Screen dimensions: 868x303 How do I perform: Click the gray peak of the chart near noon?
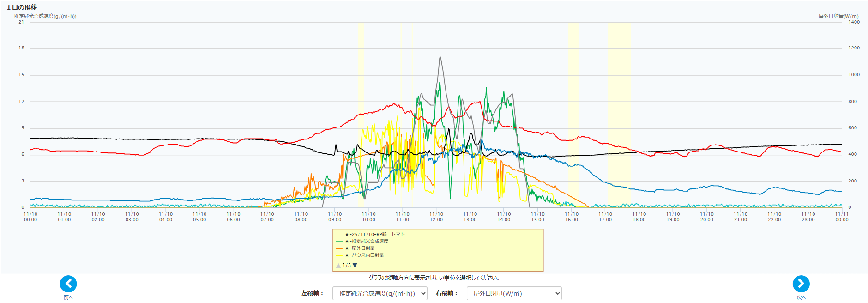coord(440,57)
